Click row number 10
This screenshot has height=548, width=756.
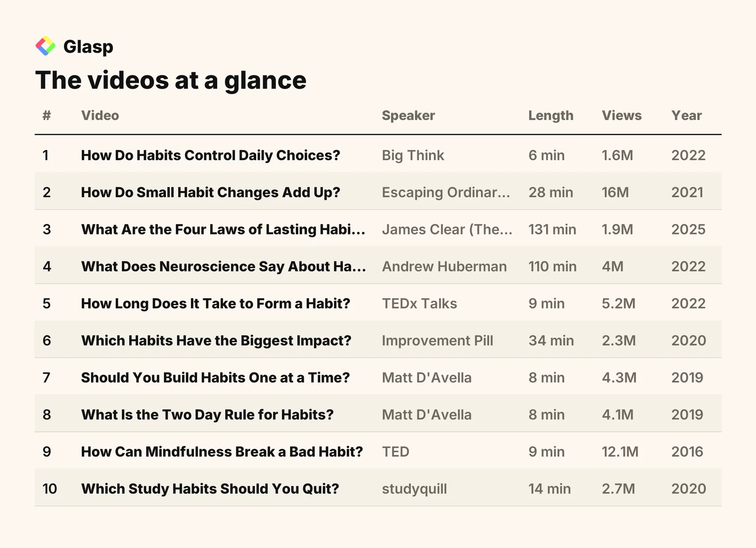tap(50, 489)
